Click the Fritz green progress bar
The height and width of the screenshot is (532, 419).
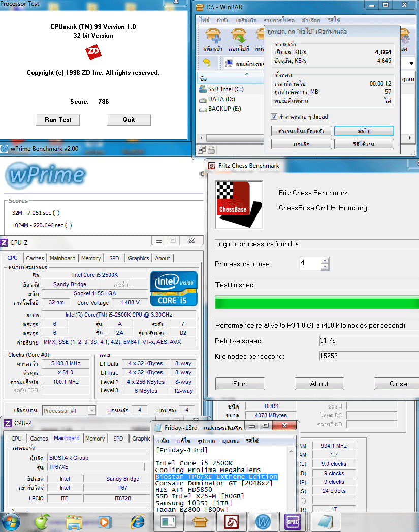[x=317, y=302]
